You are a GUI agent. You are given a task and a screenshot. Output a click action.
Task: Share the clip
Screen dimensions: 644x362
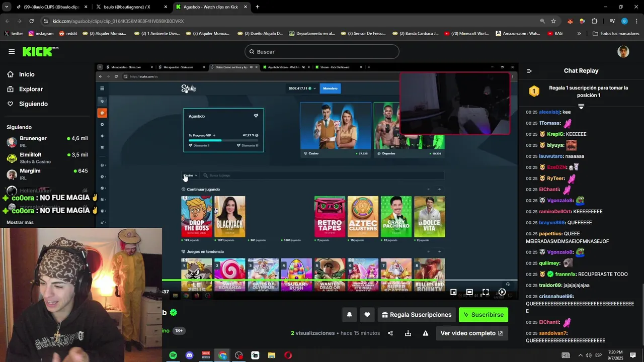pos(390,333)
